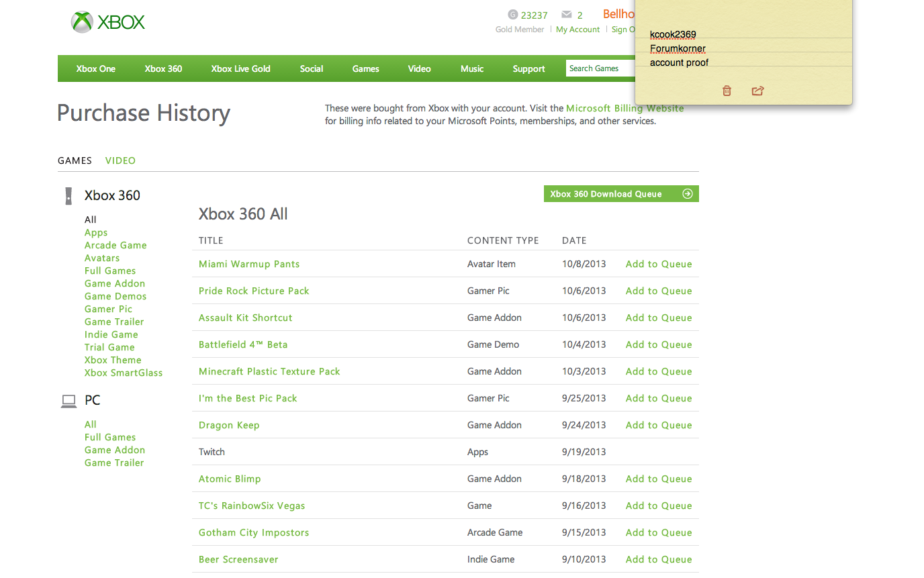Click the Gold Member label

[520, 30]
